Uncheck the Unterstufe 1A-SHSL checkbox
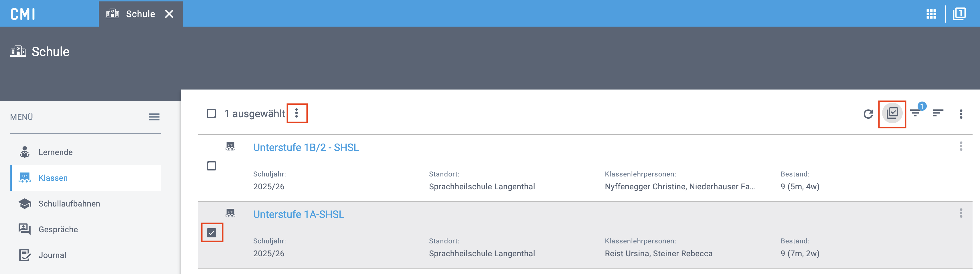Viewport: 980px width, 274px height. (212, 233)
